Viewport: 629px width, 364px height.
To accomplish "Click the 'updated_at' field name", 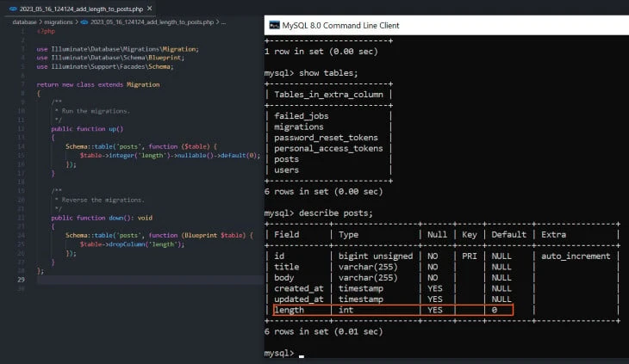I will [x=299, y=299].
